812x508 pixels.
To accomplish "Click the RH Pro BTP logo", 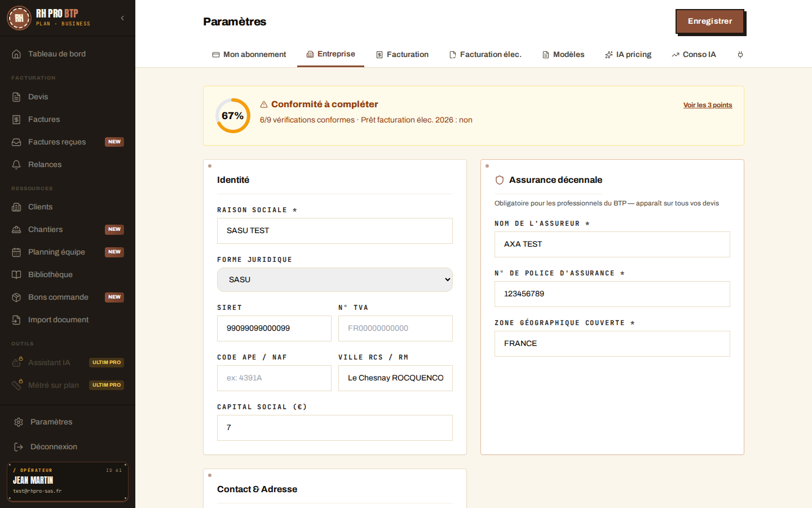I will pos(19,18).
